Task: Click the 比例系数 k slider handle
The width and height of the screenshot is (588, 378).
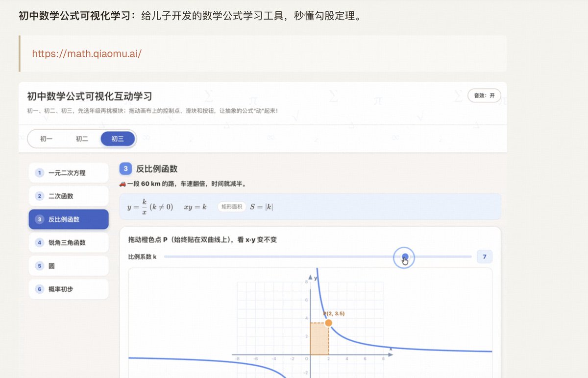Action: pyautogui.click(x=404, y=257)
